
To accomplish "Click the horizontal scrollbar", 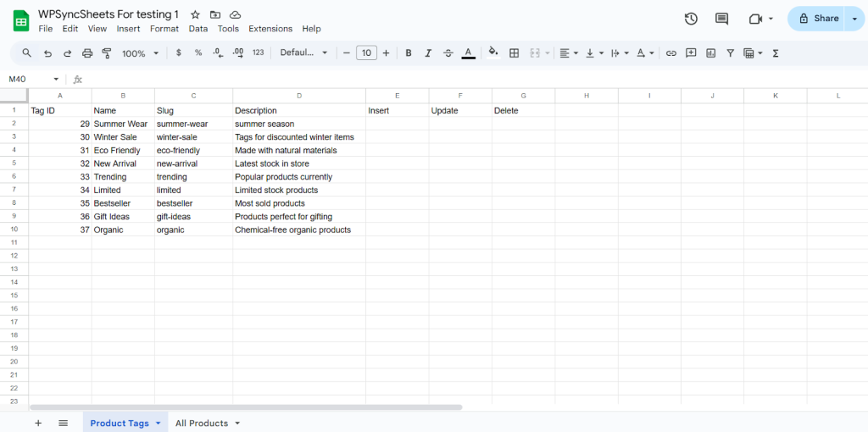I will (246, 407).
